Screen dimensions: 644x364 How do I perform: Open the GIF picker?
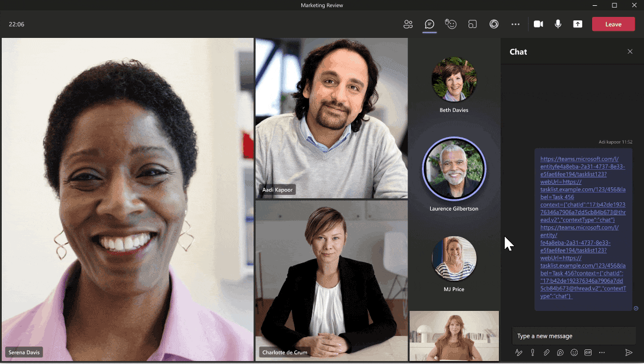588,352
